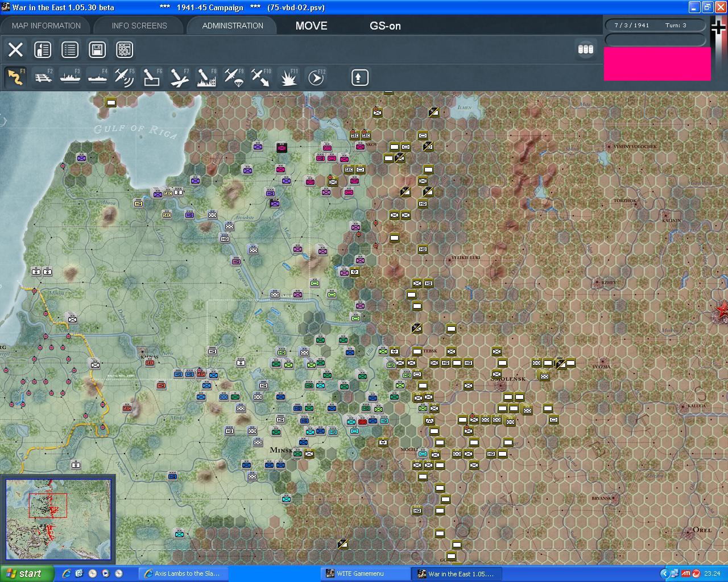This screenshot has width=728, height=582.
Task: Click the Vyazma city label
Action: [x=601, y=367]
